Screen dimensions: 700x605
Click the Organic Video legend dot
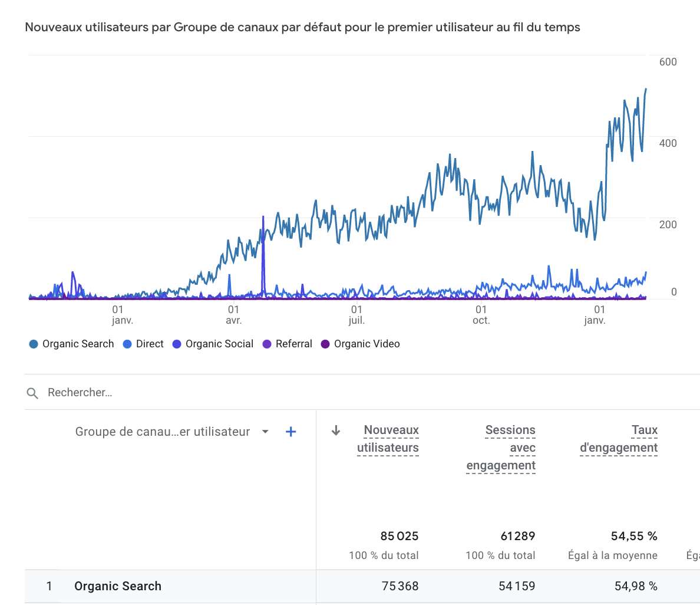(x=325, y=344)
